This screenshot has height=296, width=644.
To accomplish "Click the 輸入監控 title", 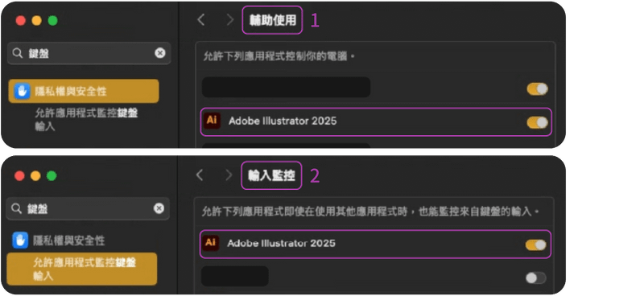I will 271,175.
